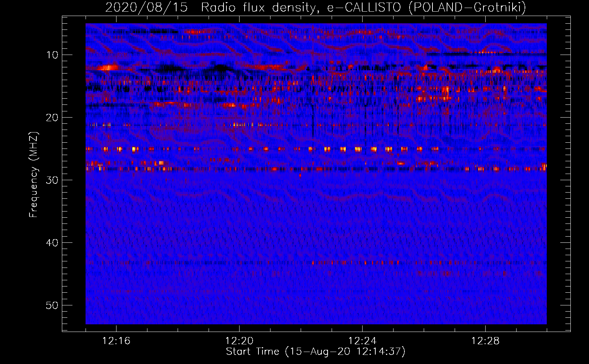Click the 40 MHz frequency tick label
Image resolution: width=589 pixels, height=364 pixels.
[x=52, y=243]
